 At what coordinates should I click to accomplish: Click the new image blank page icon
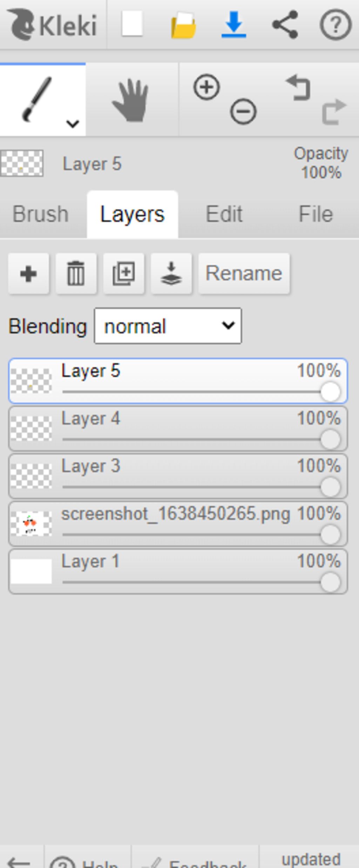tap(132, 24)
